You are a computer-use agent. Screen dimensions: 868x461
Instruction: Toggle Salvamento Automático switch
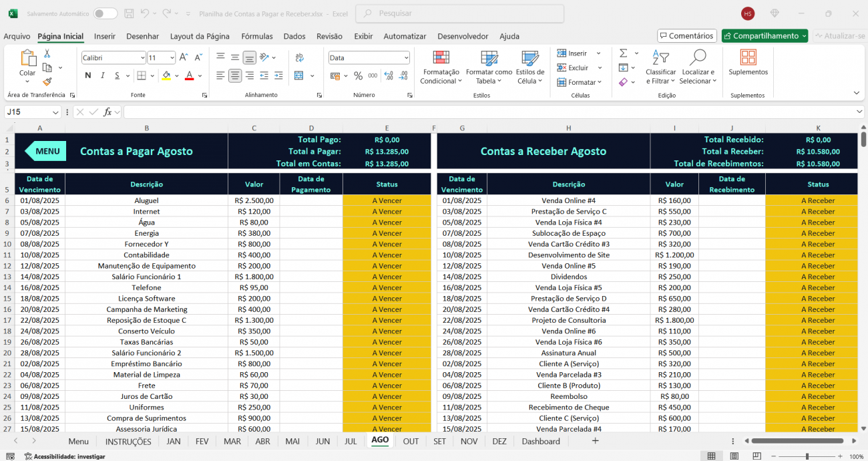pos(105,13)
